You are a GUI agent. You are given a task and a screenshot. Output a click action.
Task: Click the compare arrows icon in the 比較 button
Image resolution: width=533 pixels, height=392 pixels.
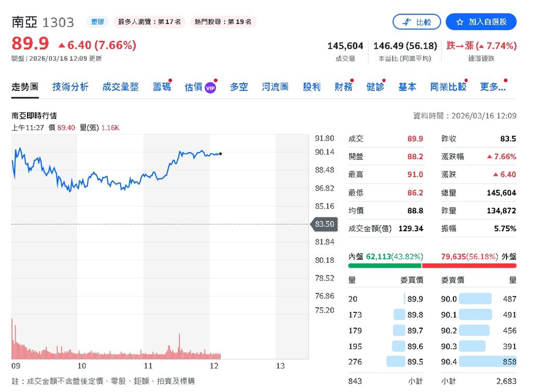[x=406, y=21]
